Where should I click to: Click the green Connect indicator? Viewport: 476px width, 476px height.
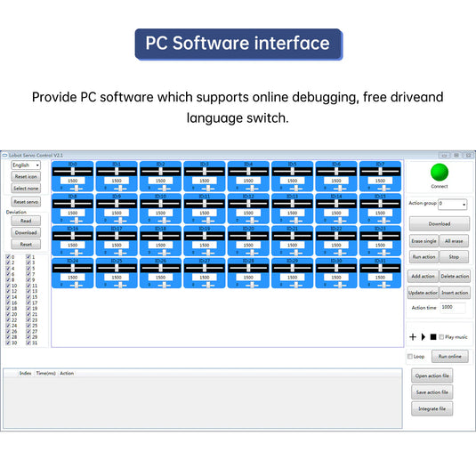[x=440, y=172]
